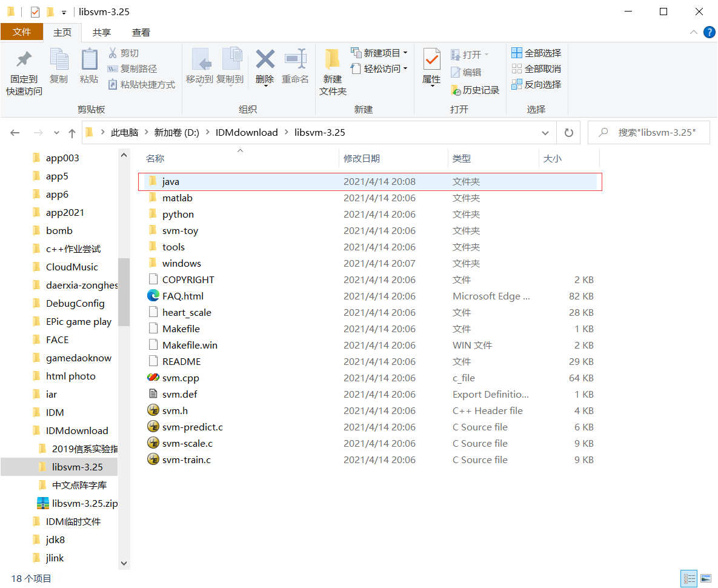This screenshot has height=588, width=718.
Task: Switch to the View (查看) tab
Action: (x=141, y=33)
